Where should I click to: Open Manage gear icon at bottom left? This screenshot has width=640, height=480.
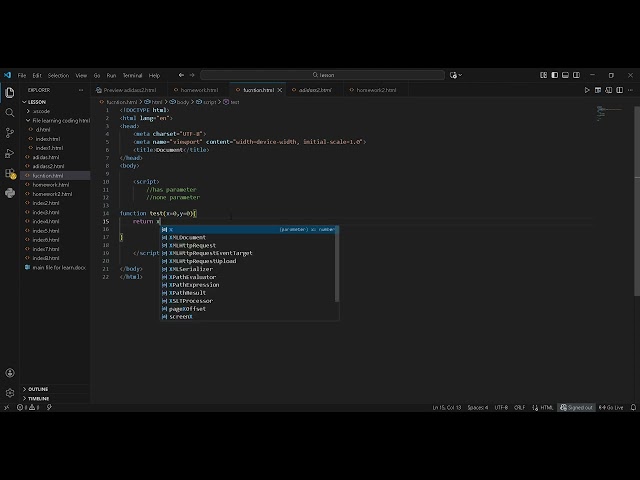(10, 393)
